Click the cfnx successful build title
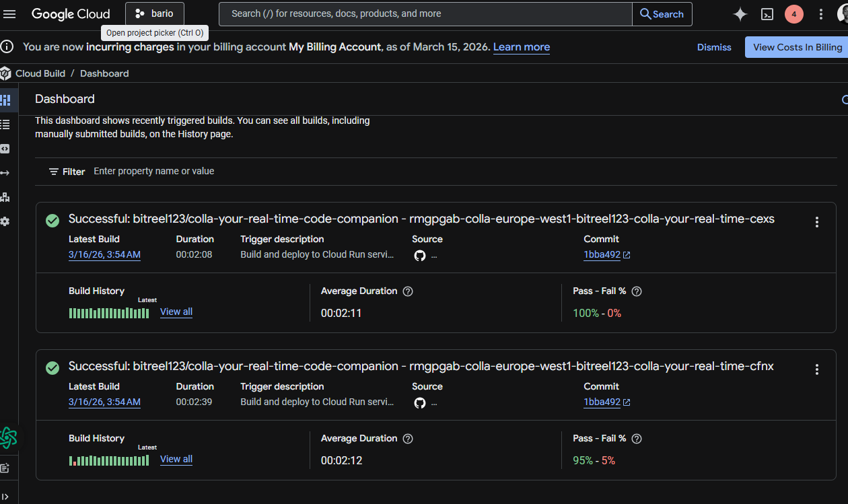Image resolution: width=848 pixels, height=504 pixels. [421, 367]
